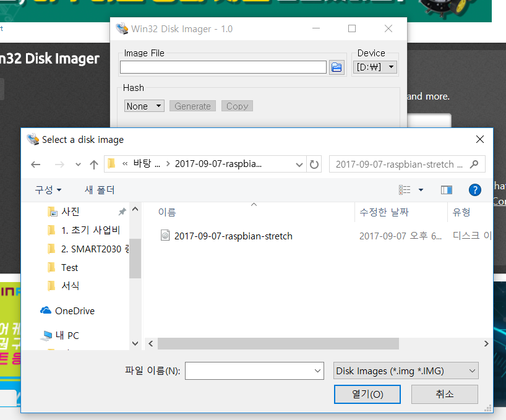Click the folder icon in address bar
506x420 pixels.
click(111, 164)
